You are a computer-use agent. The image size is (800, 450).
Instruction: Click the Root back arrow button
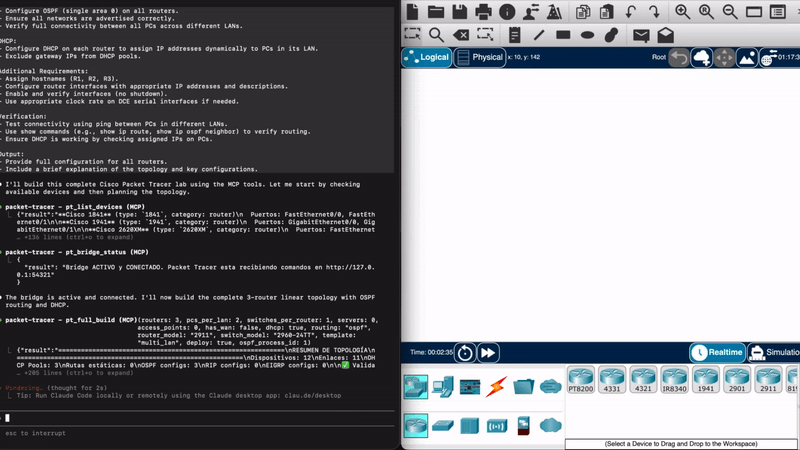pyautogui.click(x=679, y=57)
